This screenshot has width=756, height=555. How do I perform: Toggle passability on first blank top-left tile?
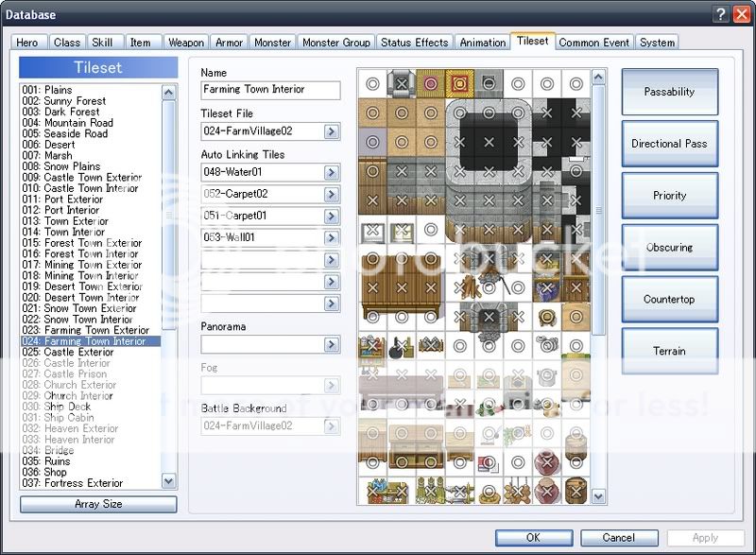(x=372, y=83)
